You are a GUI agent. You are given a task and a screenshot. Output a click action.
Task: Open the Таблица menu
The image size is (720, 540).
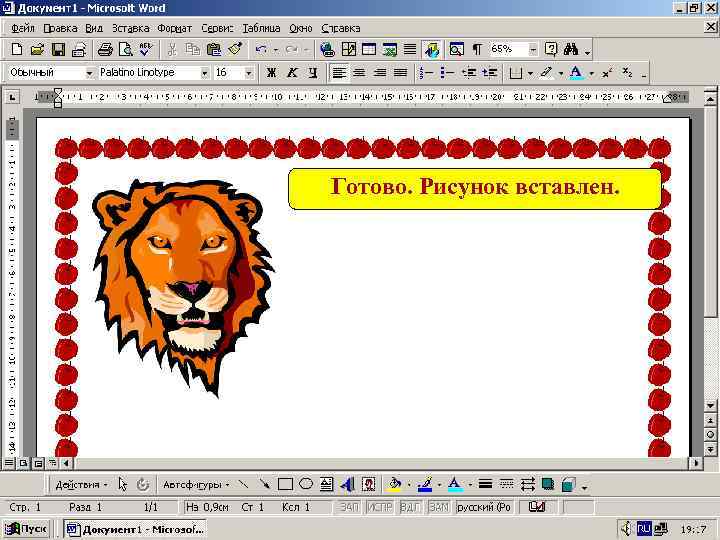261,28
